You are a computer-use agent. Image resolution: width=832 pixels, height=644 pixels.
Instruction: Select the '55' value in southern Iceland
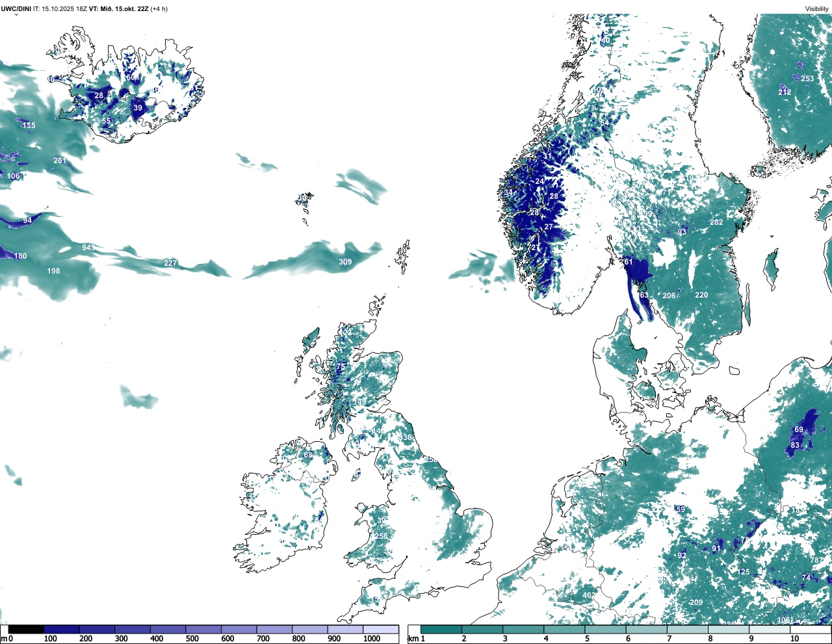coord(106,121)
